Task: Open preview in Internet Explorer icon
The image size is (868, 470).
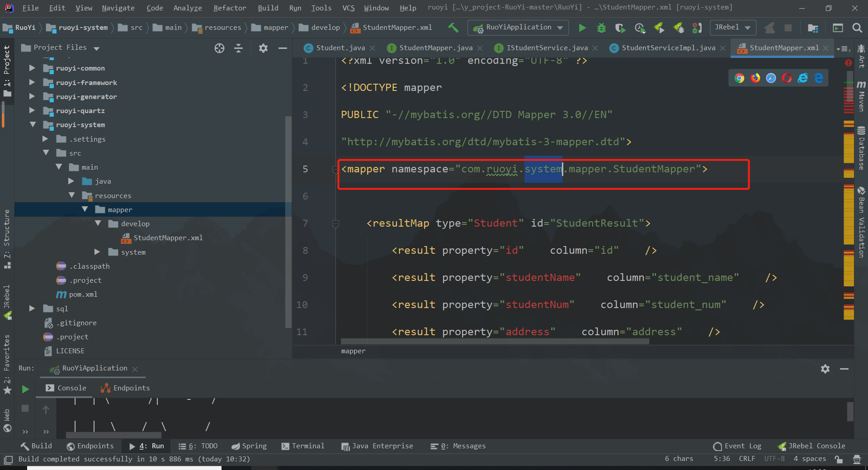Action: 803,78
